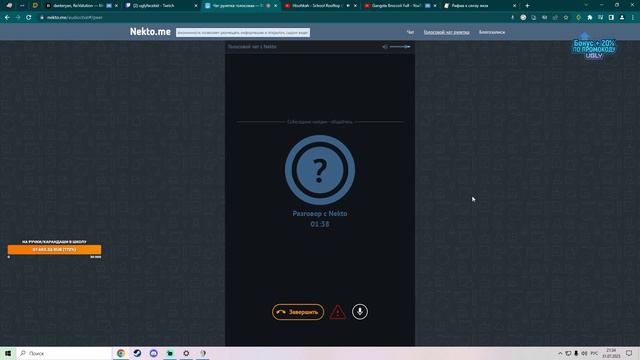640x360 pixels.
Task: Toggle the browser side panel icon
Action: 611,18
